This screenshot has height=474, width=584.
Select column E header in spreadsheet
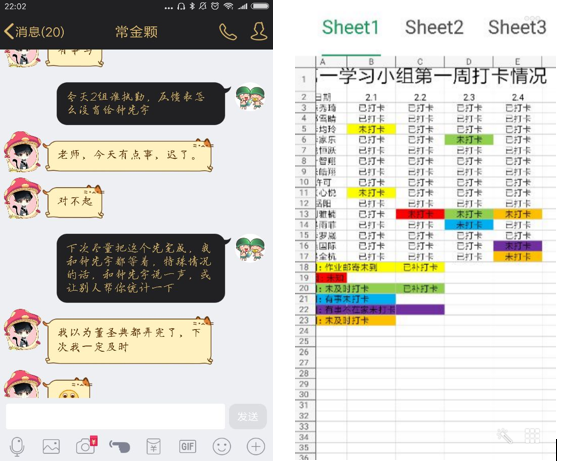(517, 61)
